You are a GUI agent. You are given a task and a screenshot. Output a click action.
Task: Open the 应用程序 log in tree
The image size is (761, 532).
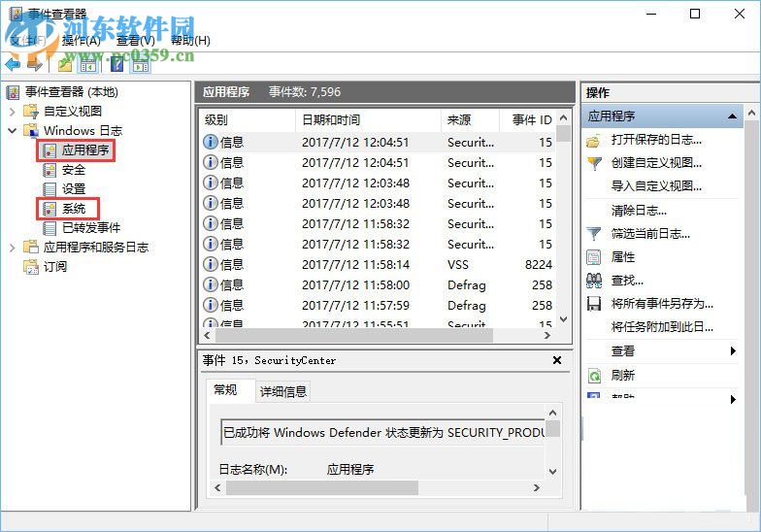(85, 150)
